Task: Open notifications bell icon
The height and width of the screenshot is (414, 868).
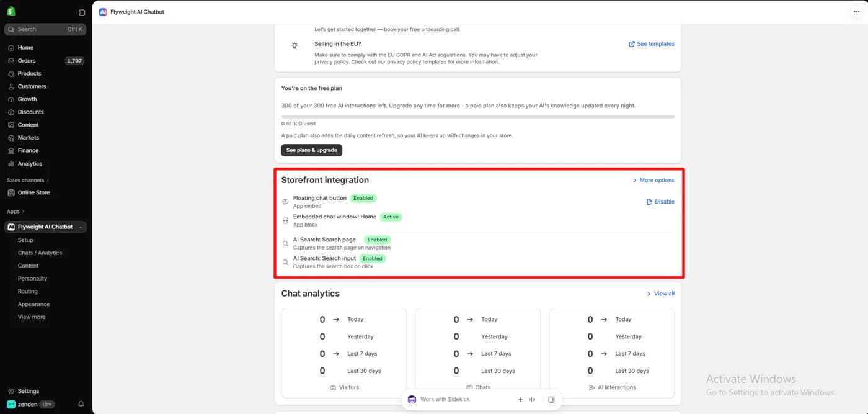Action: tap(81, 404)
